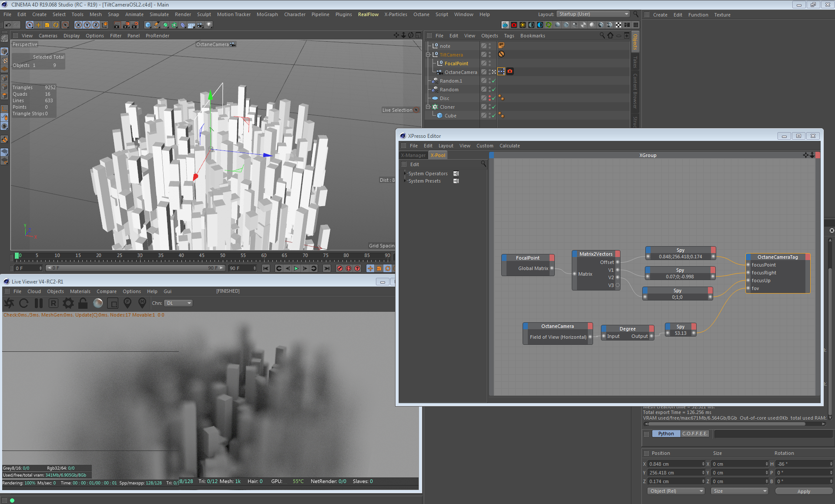The height and width of the screenshot is (504, 835).
Task: Select the Scale tool in the main toolbar
Action: pos(47,25)
